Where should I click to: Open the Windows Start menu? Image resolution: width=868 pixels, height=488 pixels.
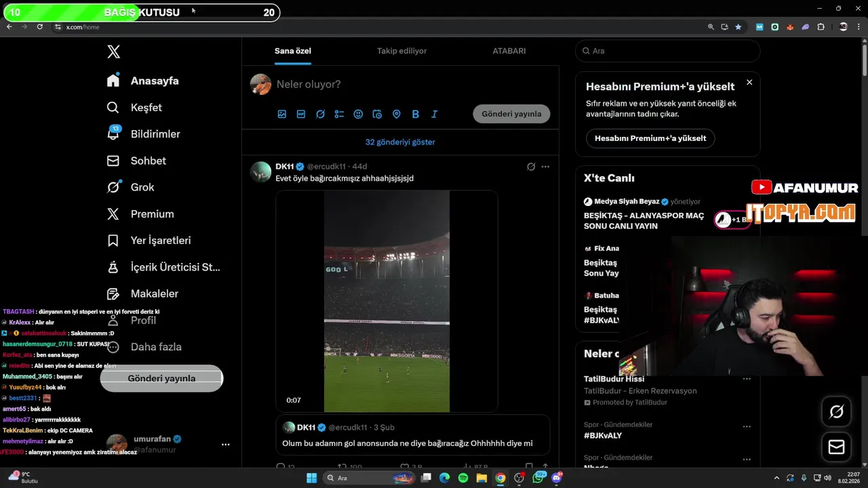(311, 478)
